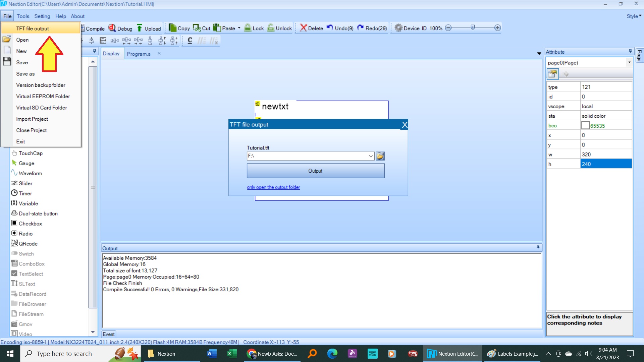The image size is (644, 362).
Task: Expand the F:\ output path dropdown
Action: [x=371, y=156]
